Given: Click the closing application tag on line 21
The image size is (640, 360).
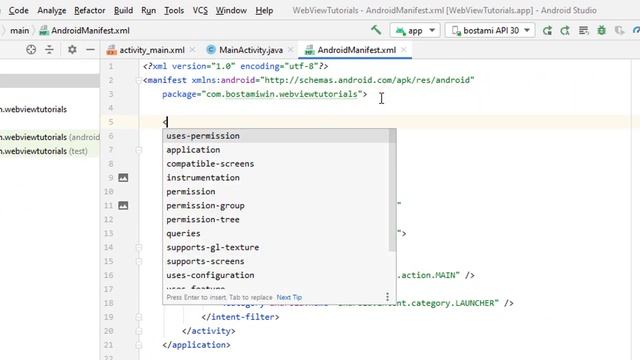Looking at the screenshot, I should [196, 345].
